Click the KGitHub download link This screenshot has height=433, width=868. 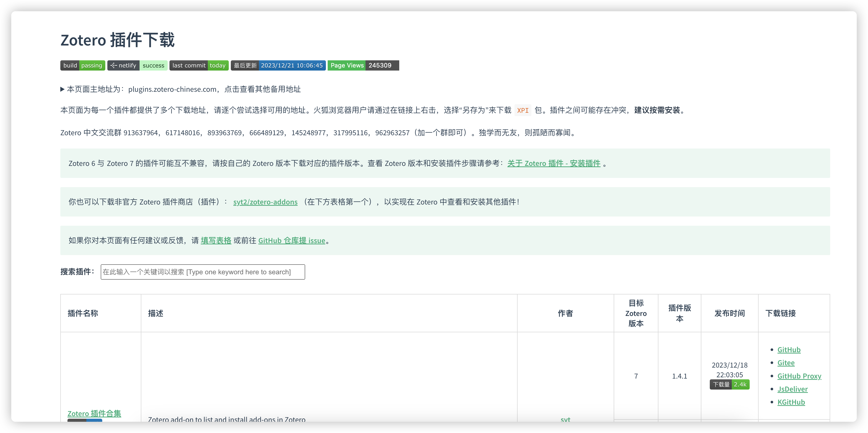tap(791, 402)
